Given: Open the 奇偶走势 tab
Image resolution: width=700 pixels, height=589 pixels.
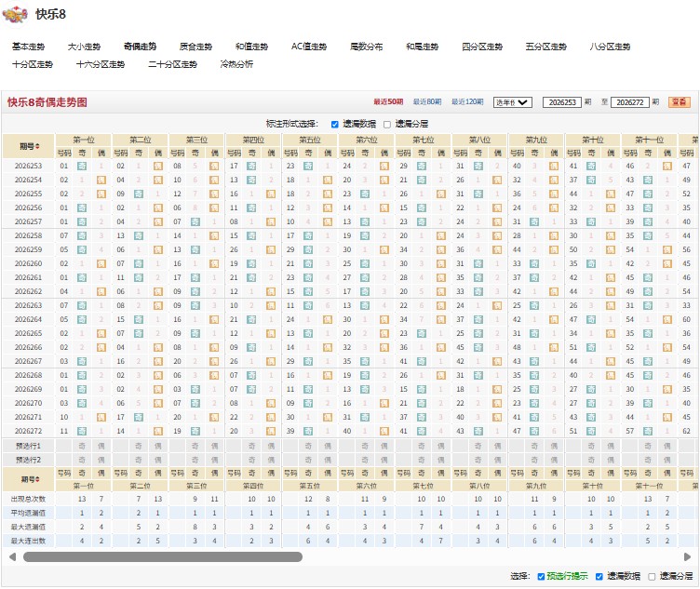Looking at the screenshot, I should 141,47.
